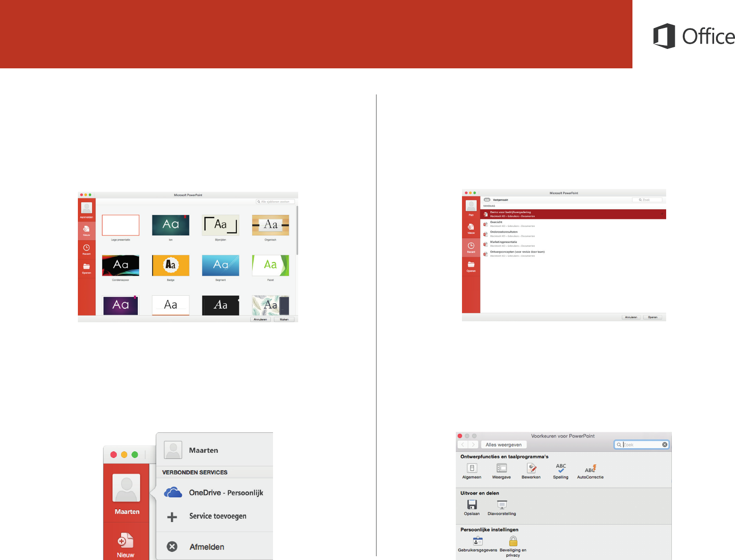Select the Bijsnijden template thumbnail

click(x=220, y=225)
